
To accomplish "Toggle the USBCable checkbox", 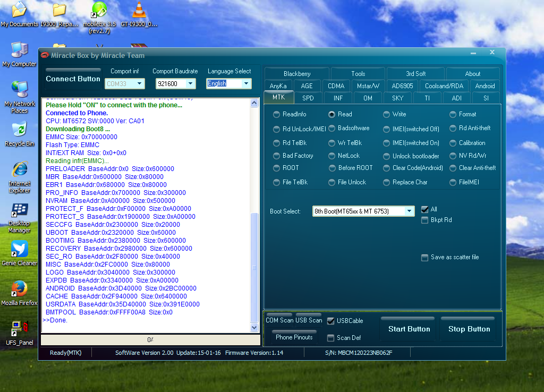I will [x=330, y=321].
